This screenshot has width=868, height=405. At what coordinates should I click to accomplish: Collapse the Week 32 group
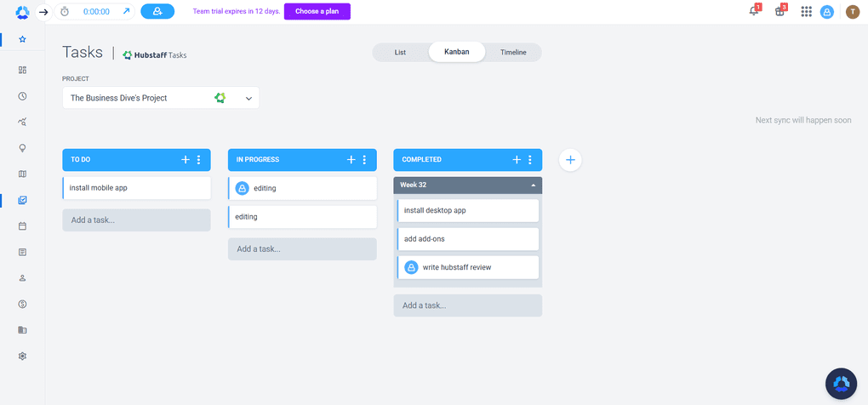533,185
